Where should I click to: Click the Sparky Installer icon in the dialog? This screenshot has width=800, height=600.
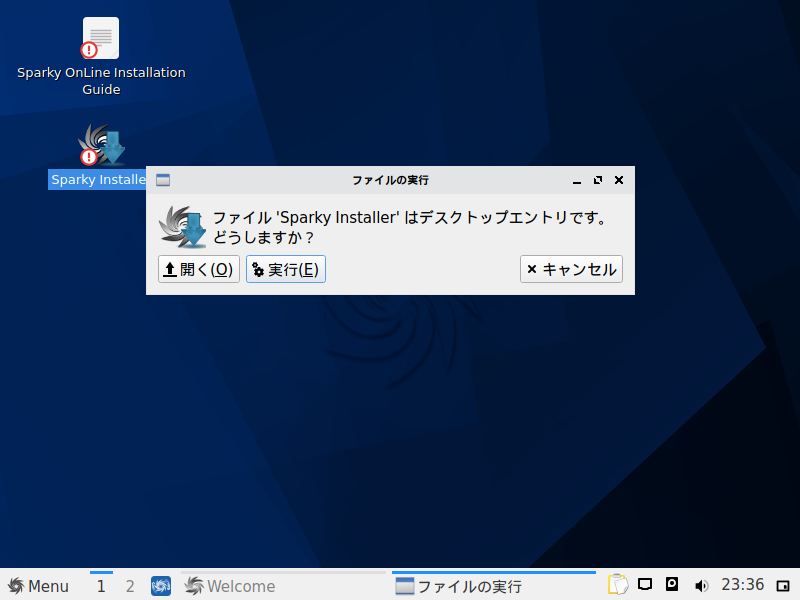click(x=182, y=227)
